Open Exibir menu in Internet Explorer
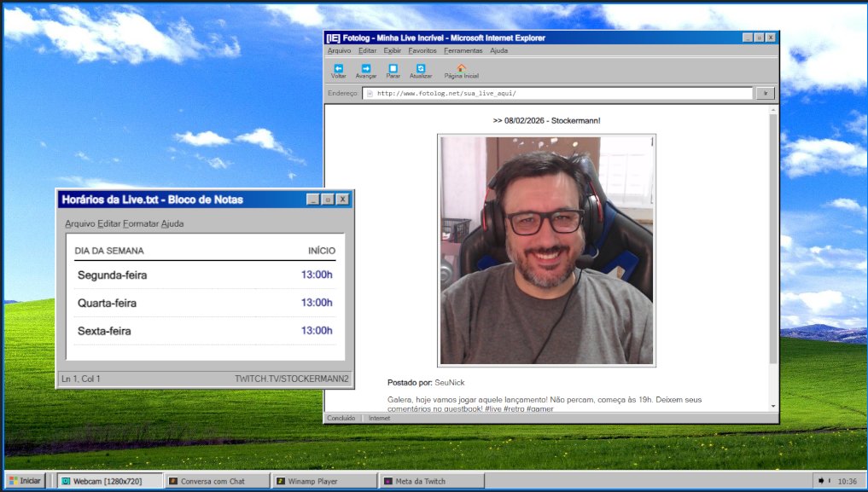Viewport: 868px width, 492px height. (393, 50)
